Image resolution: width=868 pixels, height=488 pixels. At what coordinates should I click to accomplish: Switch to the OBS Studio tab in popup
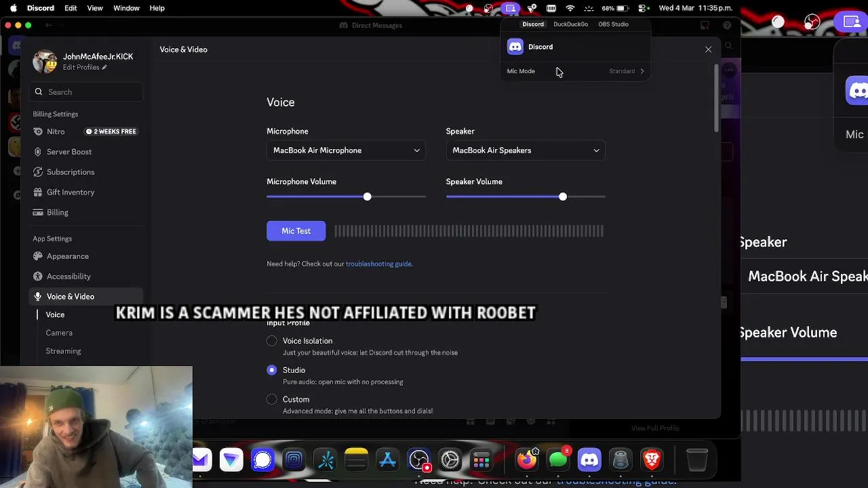(x=613, y=24)
